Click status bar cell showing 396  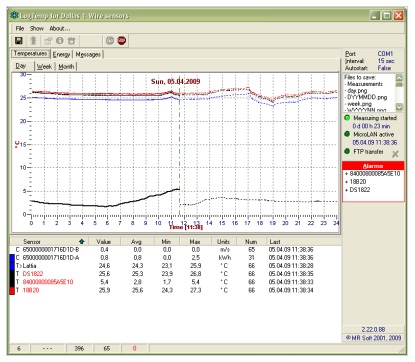point(79,348)
